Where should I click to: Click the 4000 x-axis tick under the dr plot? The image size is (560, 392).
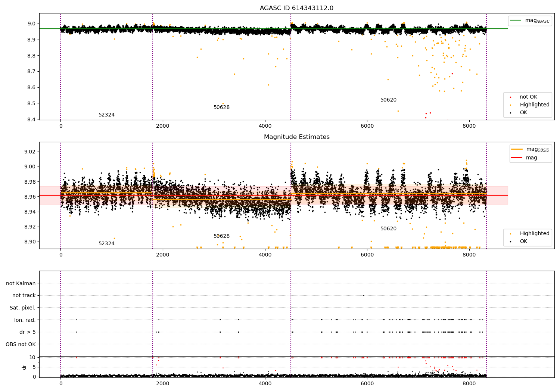point(265,384)
